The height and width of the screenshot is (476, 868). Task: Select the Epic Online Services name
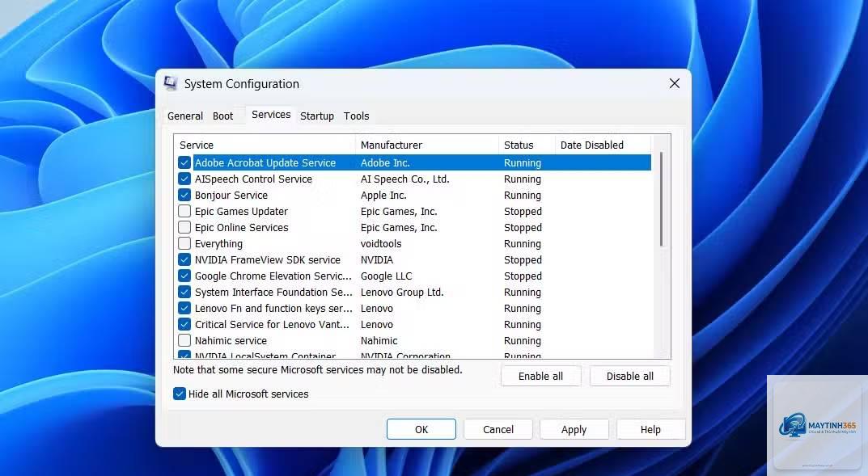point(241,227)
